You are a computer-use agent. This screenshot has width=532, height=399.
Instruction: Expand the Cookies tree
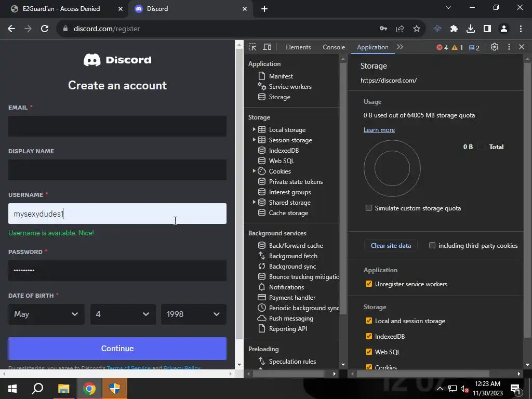pyautogui.click(x=254, y=171)
